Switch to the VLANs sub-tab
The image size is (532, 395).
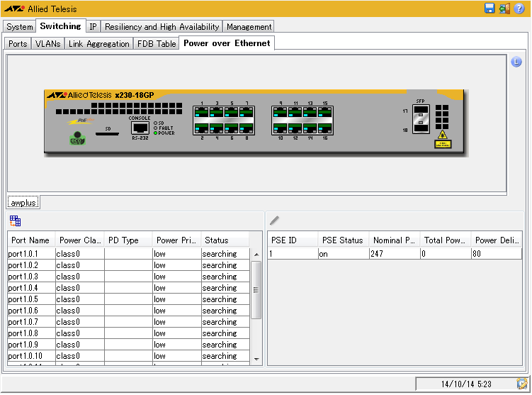[x=48, y=44]
